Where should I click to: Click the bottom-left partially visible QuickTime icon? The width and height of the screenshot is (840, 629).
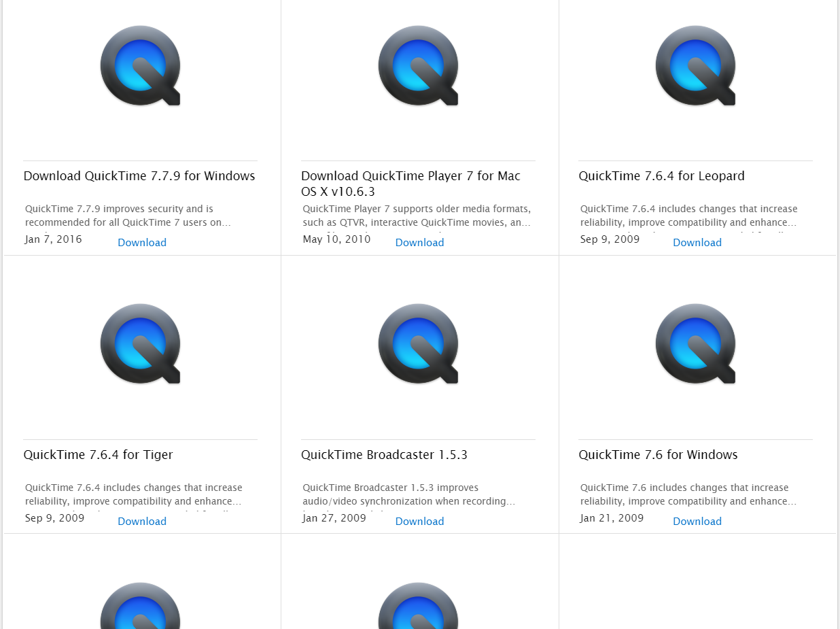[141, 606]
